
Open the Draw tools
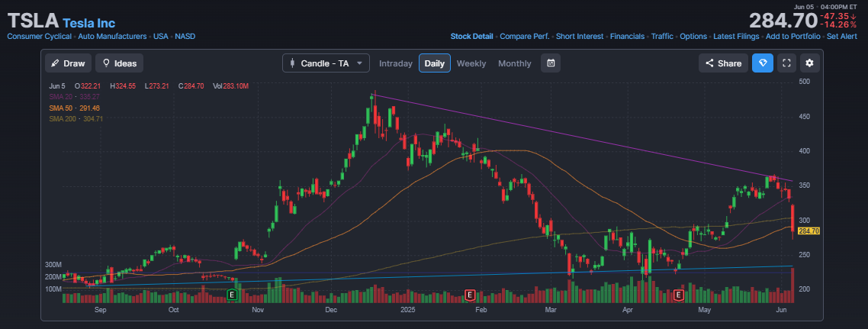click(x=68, y=63)
